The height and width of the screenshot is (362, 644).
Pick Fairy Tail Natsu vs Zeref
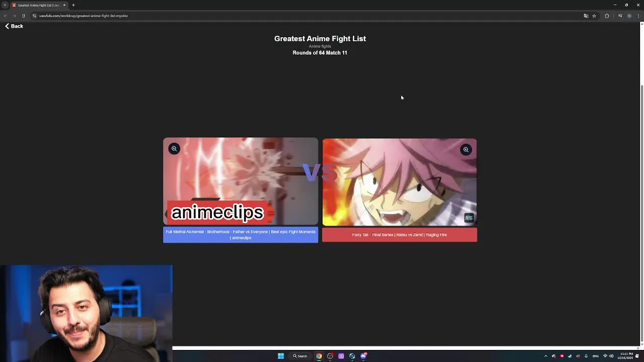(399, 235)
